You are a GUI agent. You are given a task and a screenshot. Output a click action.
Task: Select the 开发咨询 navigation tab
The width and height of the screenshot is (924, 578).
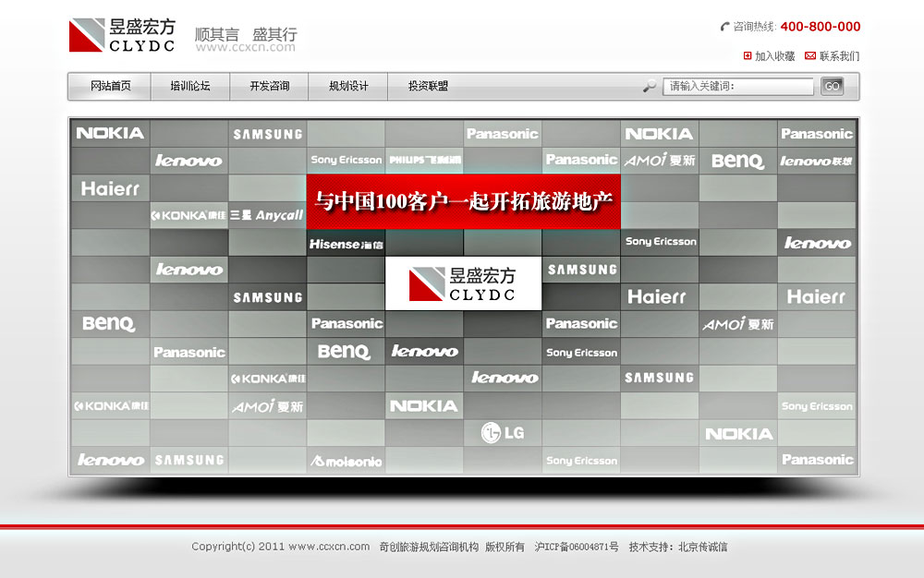click(x=269, y=87)
